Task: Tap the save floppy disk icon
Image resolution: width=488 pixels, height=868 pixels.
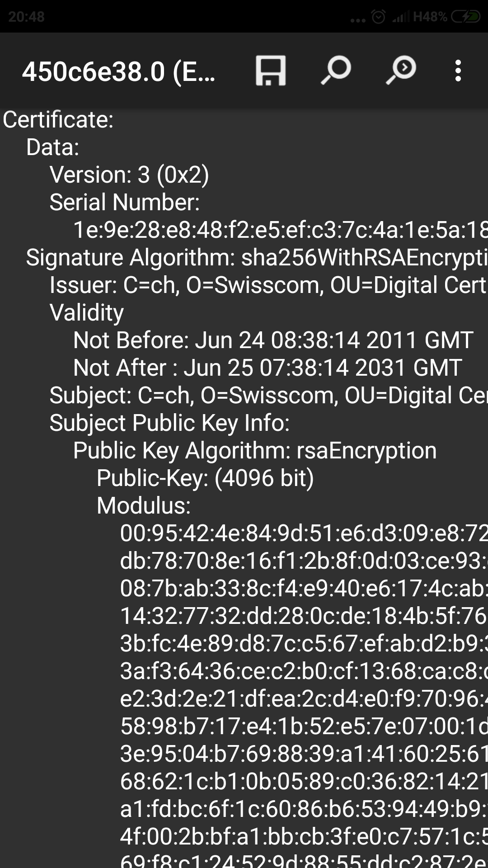Action: (x=271, y=71)
